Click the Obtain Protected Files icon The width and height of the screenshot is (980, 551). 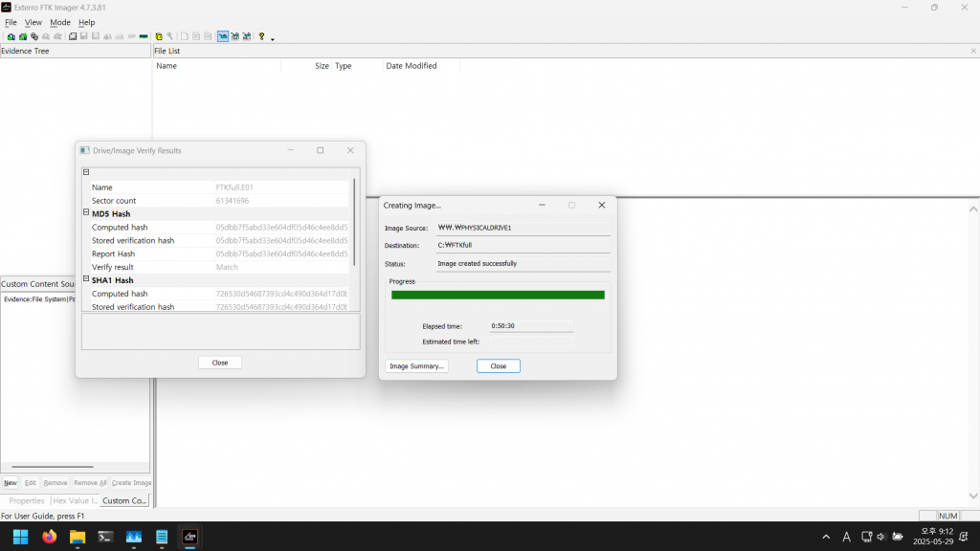click(159, 37)
